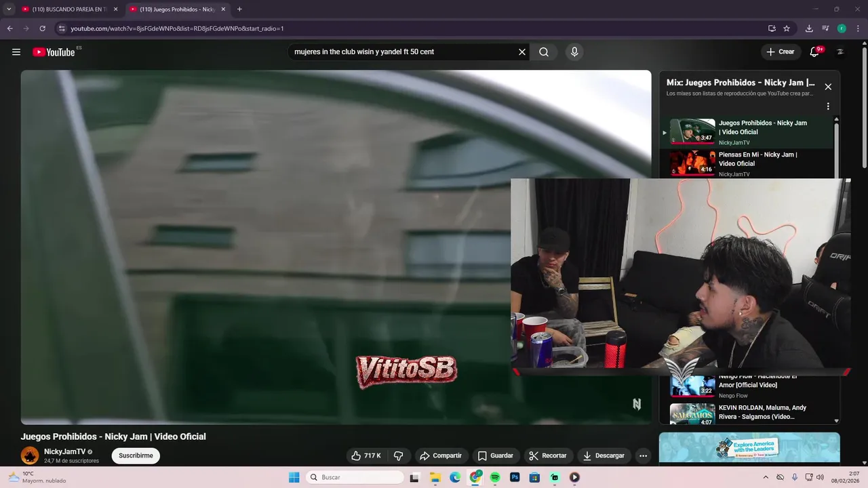
Task: Subscribe with the Suscribirme button
Action: [136, 455]
